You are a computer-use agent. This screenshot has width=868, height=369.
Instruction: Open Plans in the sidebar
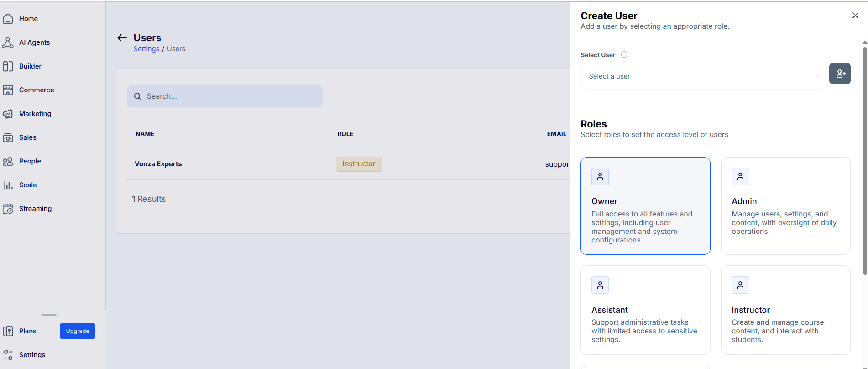tap(27, 331)
